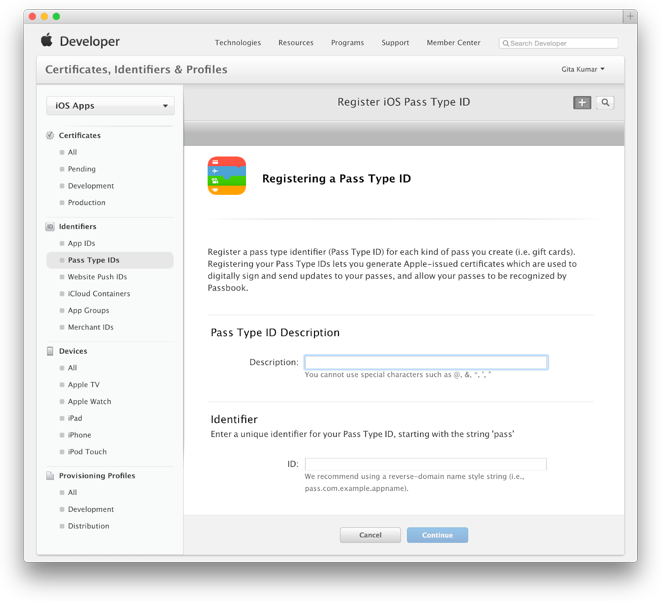Image resolution: width=661 pixels, height=601 pixels.
Task: Click 'Certificates, Identifiers & Profiles' title
Action: click(x=136, y=69)
